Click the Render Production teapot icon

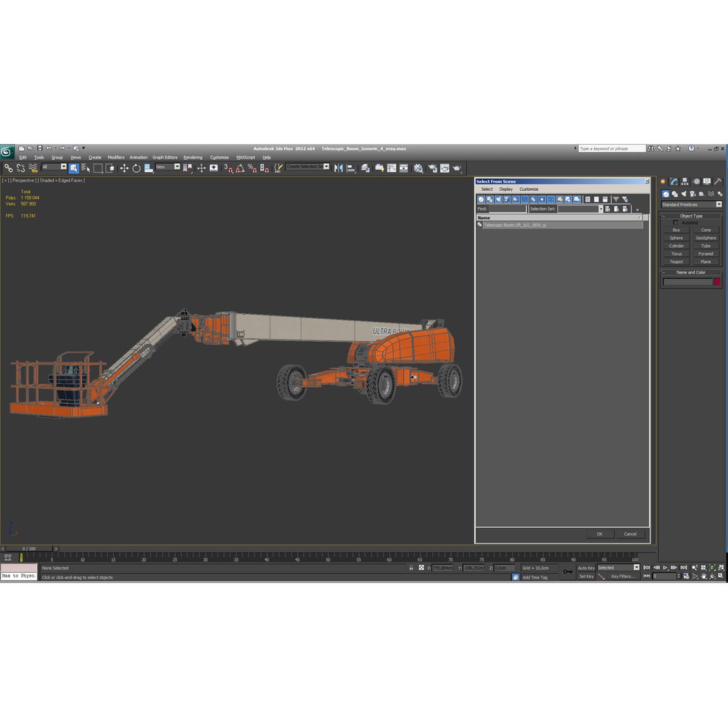point(457,168)
